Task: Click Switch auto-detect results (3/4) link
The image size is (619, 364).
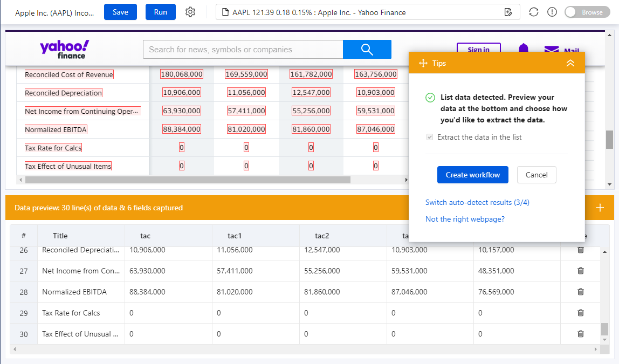Action: (477, 202)
